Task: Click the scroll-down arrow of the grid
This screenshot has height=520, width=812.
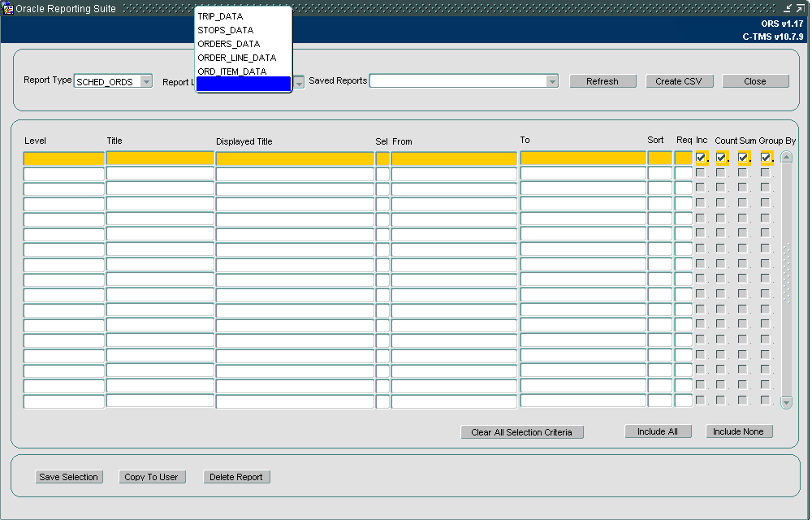Action: pyautogui.click(x=786, y=402)
